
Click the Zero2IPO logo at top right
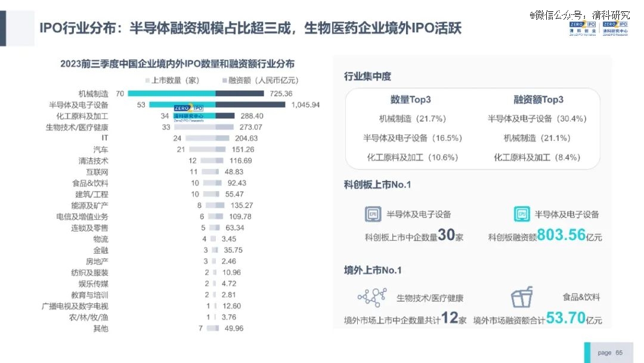pos(598,28)
